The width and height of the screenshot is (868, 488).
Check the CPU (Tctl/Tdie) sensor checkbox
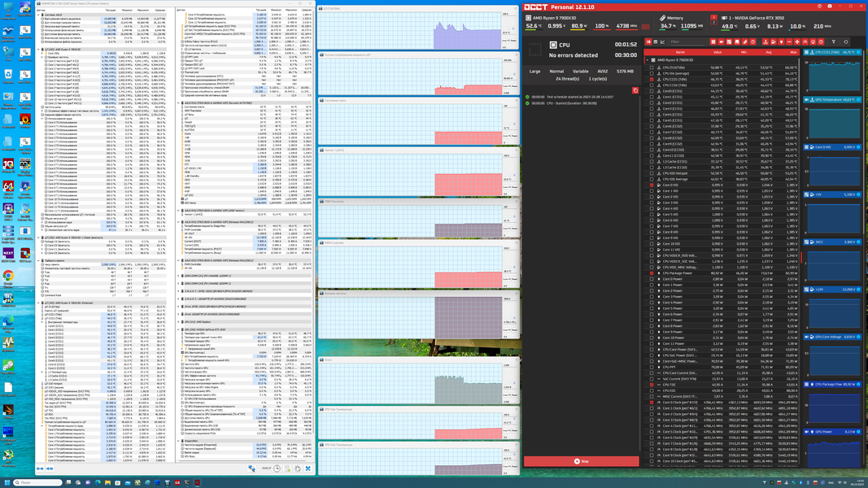point(652,68)
